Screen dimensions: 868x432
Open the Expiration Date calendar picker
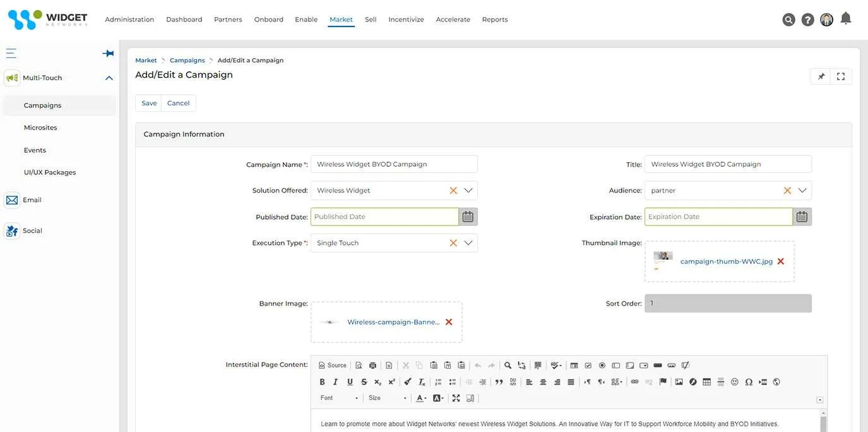tap(802, 217)
